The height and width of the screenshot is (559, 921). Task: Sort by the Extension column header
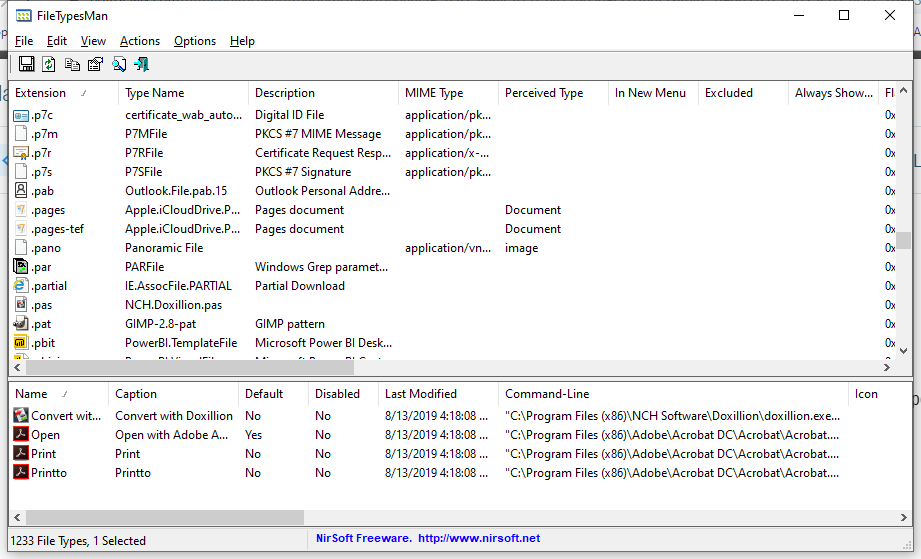click(x=63, y=93)
